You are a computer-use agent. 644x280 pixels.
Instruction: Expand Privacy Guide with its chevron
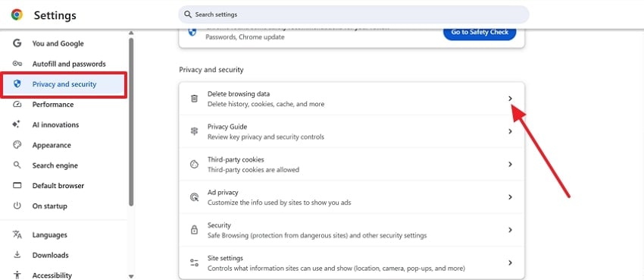510,131
